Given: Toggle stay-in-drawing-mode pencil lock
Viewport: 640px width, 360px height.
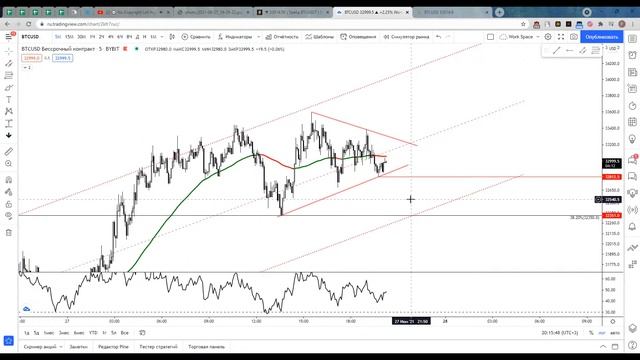Looking at the screenshot, I should tap(9, 192).
